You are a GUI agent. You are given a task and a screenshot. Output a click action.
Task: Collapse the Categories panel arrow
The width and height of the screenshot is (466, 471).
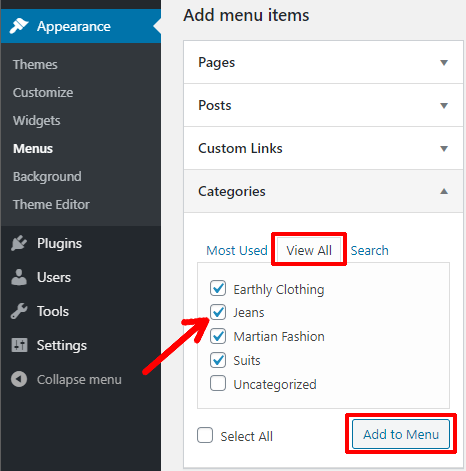[444, 191]
